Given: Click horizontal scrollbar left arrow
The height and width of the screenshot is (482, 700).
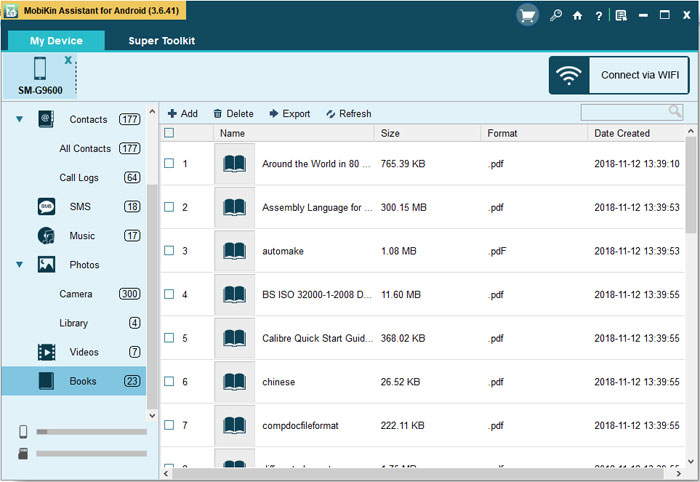Looking at the screenshot, I should tap(166, 473).
